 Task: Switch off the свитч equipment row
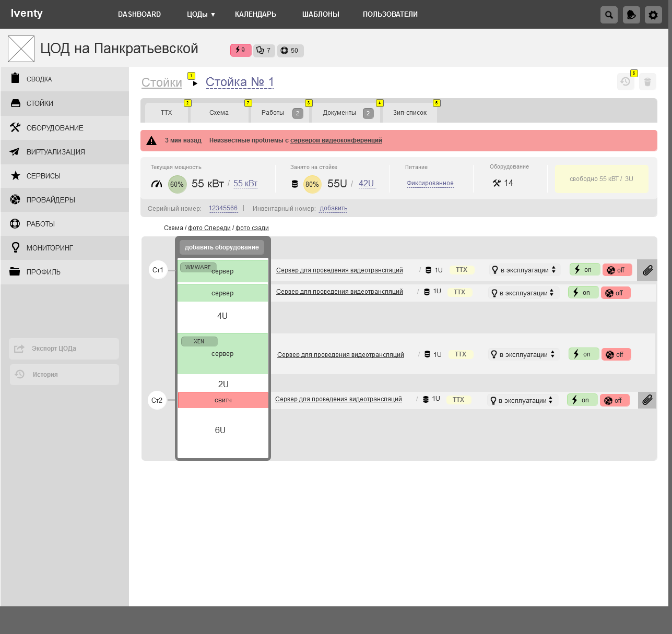point(615,400)
